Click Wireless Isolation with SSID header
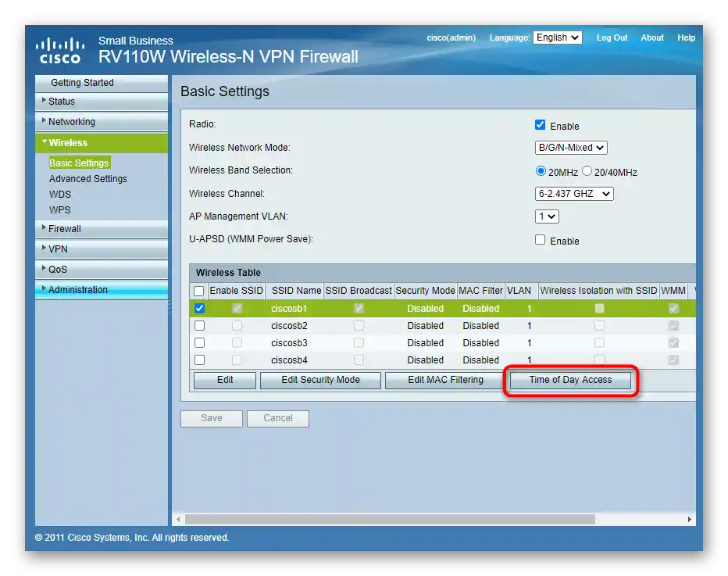Image resolution: width=728 pixels, height=576 pixels. tap(598, 291)
